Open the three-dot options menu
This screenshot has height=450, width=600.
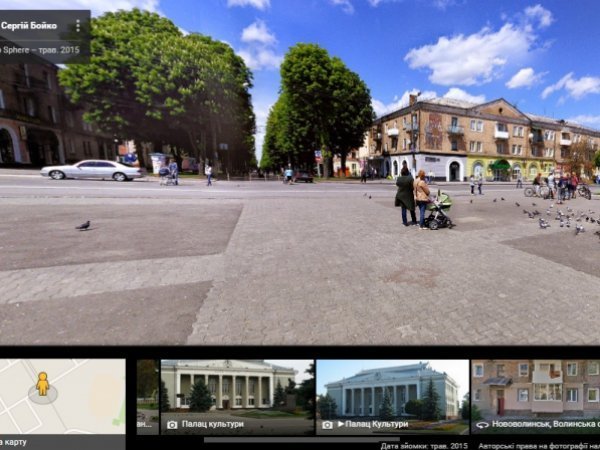pyautogui.click(x=78, y=25)
